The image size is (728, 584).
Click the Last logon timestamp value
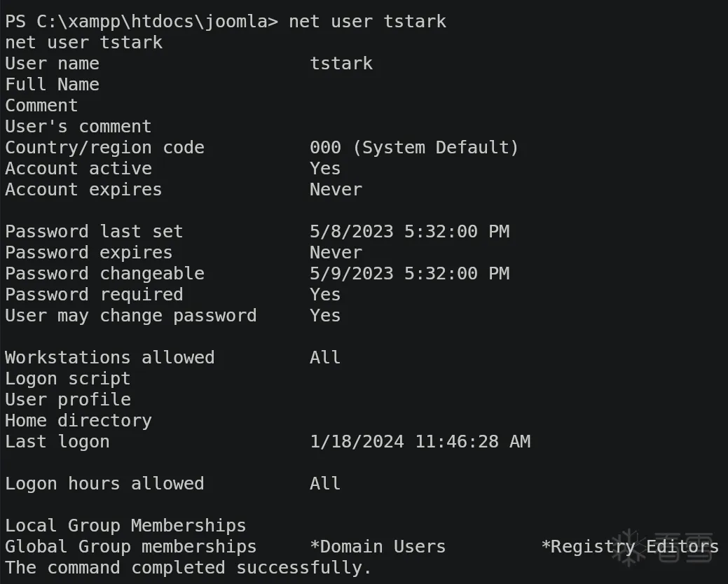click(x=420, y=441)
